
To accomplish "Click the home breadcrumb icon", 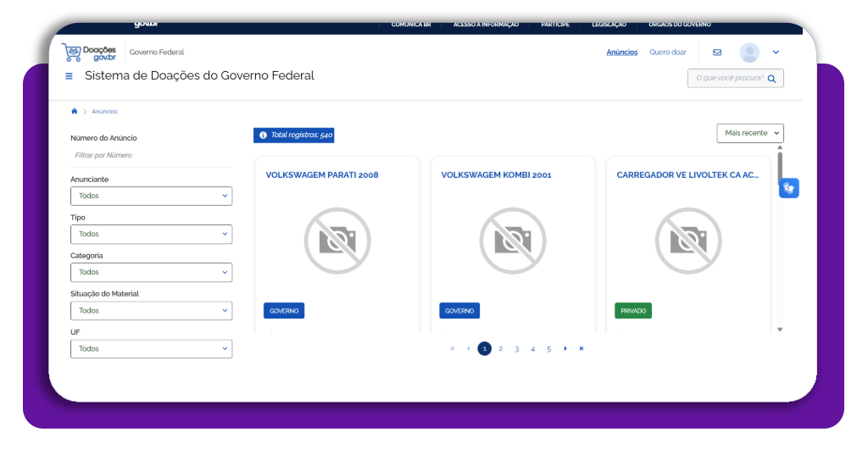I will click(x=75, y=111).
